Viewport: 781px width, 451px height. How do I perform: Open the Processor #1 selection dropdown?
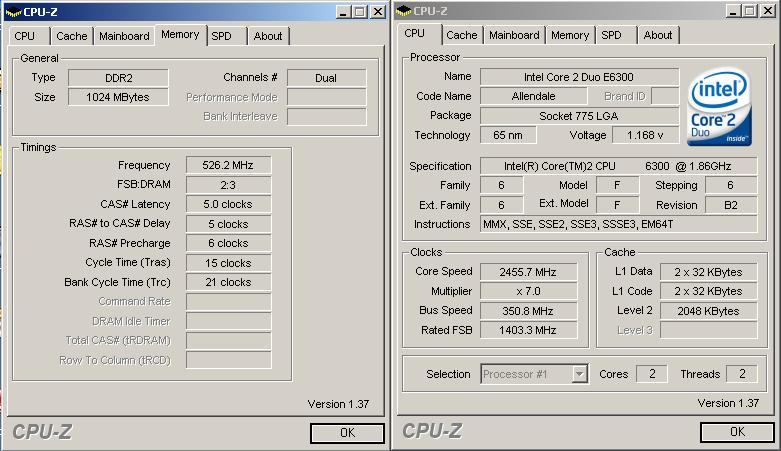pyautogui.click(x=579, y=374)
